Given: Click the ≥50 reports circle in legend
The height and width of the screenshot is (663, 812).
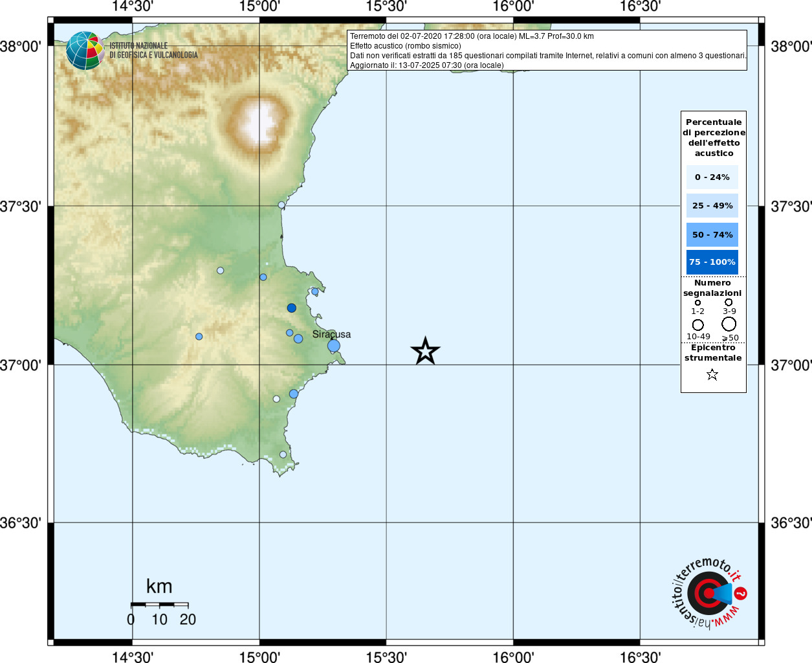Looking at the screenshot, I should tap(729, 324).
